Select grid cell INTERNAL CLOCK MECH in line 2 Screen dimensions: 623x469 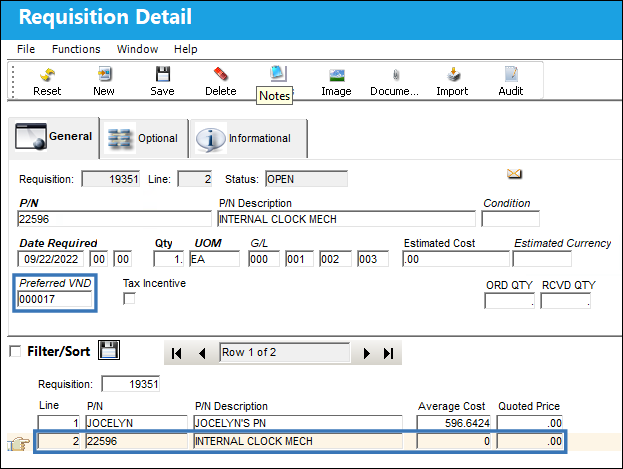[x=298, y=441]
